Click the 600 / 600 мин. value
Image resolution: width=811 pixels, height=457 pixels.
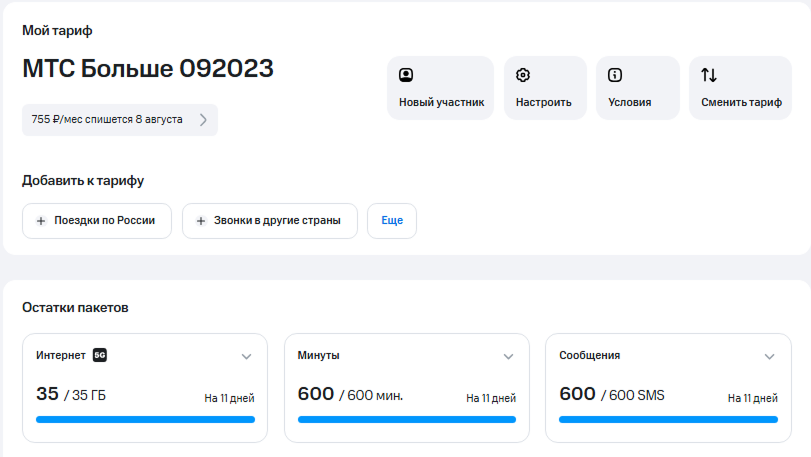pyautogui.click(x=350, y=394)
